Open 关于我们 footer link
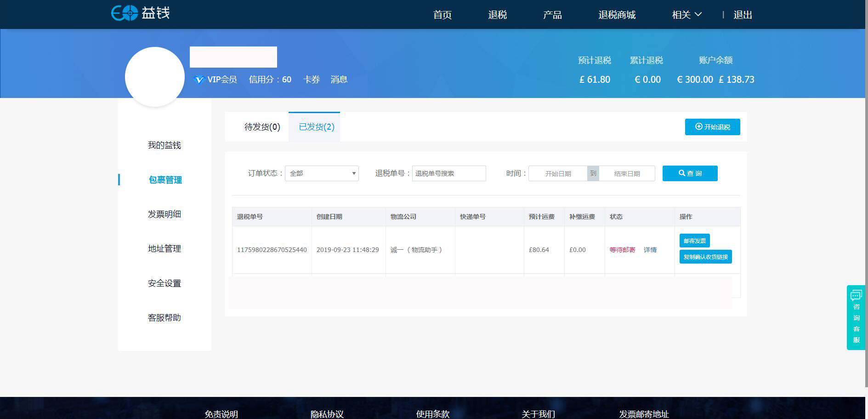Viewport: 868px width, 419px height. tap(539, 414)
